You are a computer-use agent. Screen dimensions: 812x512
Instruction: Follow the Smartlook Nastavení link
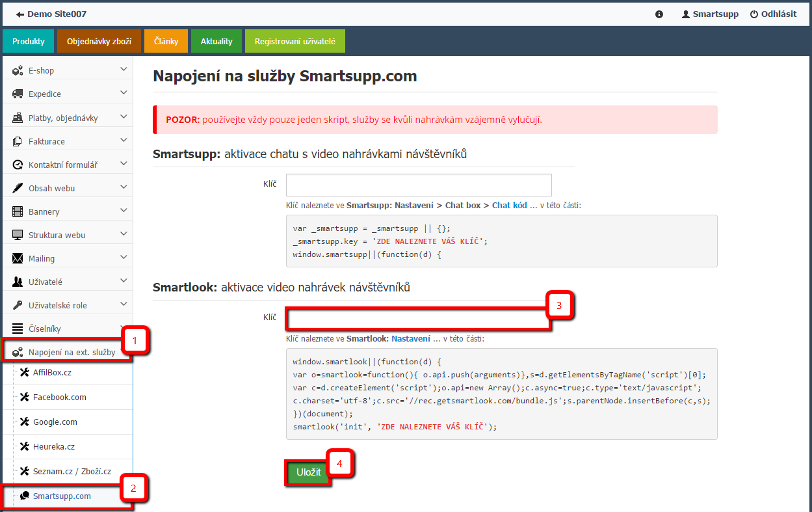(411, 338)
